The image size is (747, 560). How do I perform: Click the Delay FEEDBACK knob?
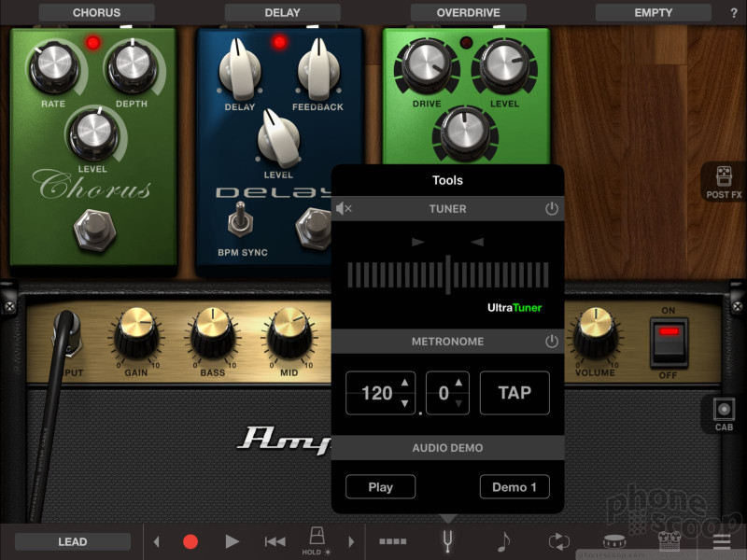click(318, 69)
